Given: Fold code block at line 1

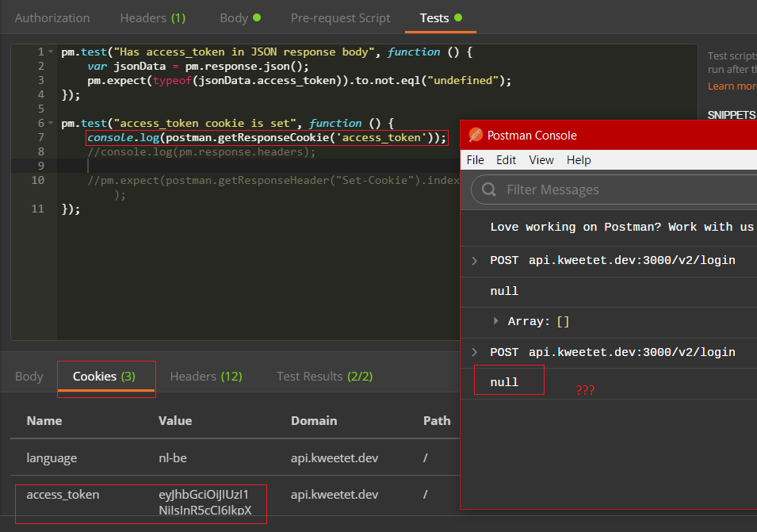Looking at the screenshot, I should pyautogui.click(x=51, y=52).
